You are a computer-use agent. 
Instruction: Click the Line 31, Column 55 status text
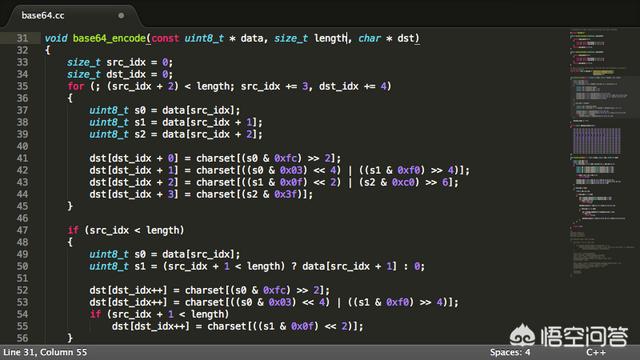45,352
